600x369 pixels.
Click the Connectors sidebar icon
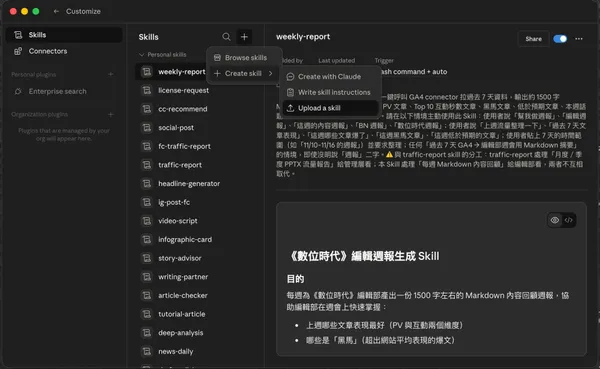pyautogui.click(x=18, y=51)
